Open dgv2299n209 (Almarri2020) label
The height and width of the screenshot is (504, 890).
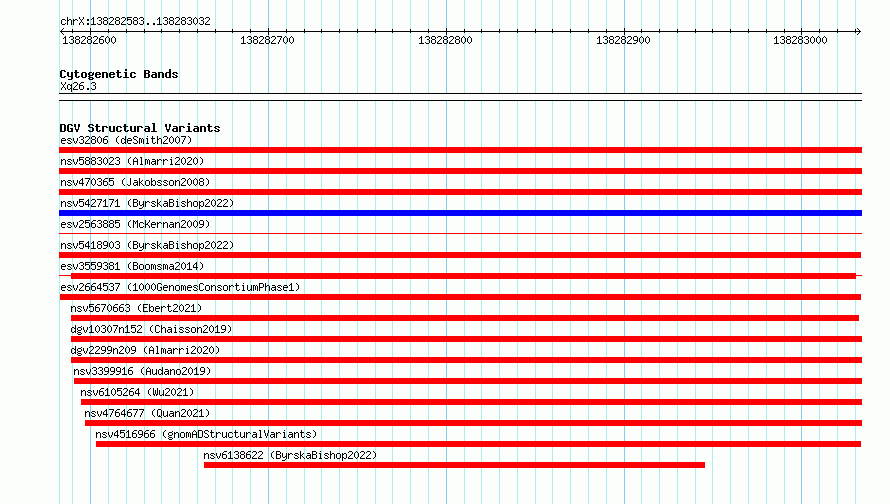[145, 350]
